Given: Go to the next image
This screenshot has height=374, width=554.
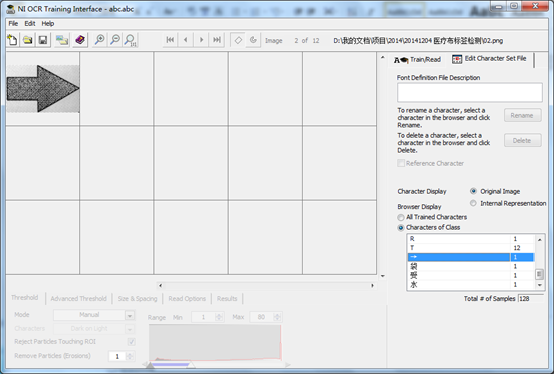Looking at the screenshot, I should pyautogui.click(x=201, y=40).
